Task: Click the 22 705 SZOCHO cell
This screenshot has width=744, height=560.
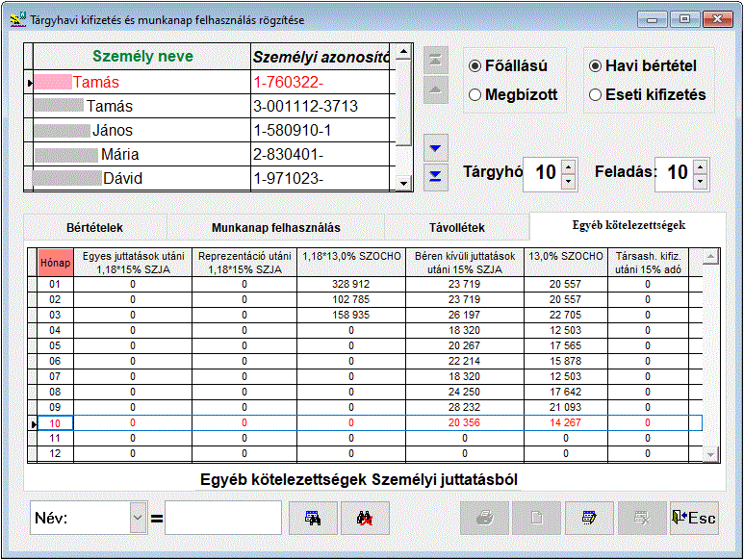Action: [566, 315]
